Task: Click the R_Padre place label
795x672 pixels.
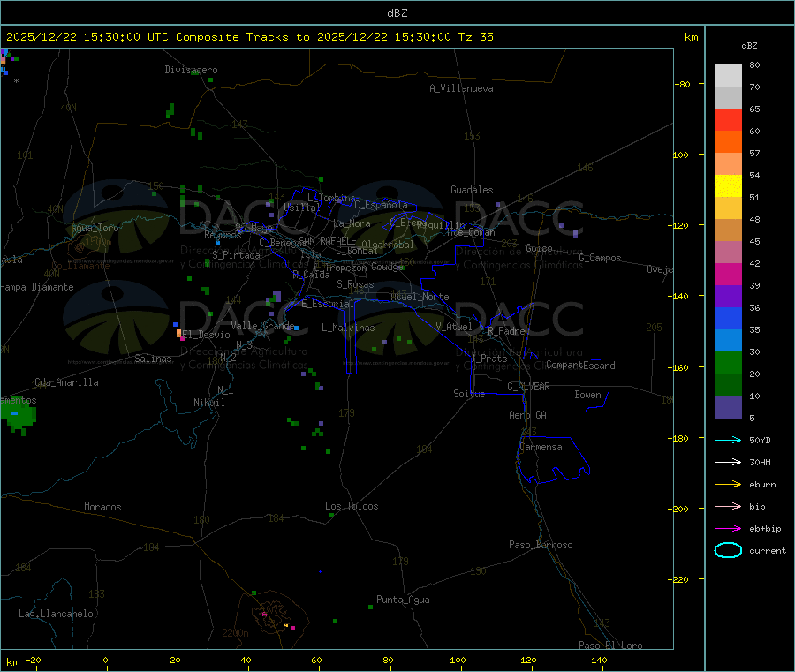Action: pyautogui.click(x=506, y=331)
